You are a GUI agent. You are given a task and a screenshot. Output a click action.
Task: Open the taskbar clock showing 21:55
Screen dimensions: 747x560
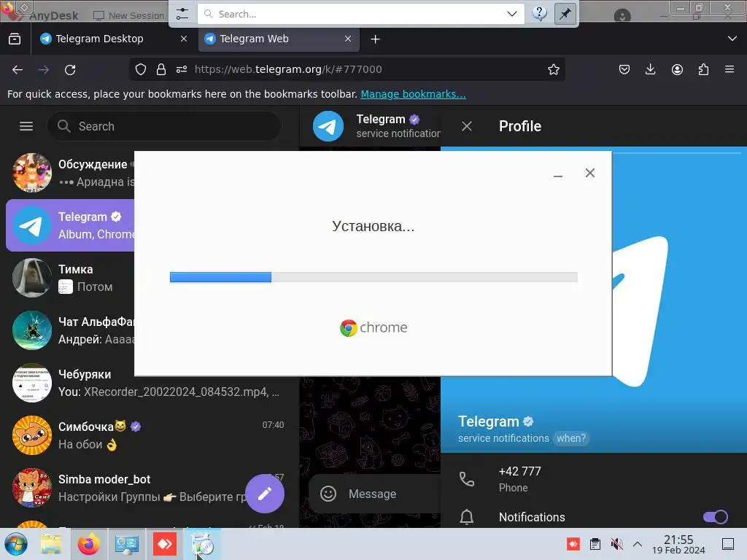coord(678,544)
